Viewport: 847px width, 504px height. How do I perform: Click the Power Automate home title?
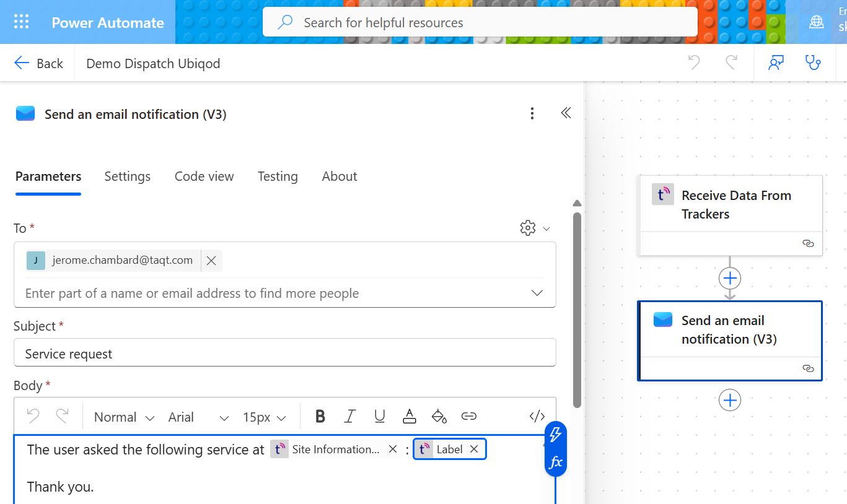pyautogui.click(x=108, y=23)
